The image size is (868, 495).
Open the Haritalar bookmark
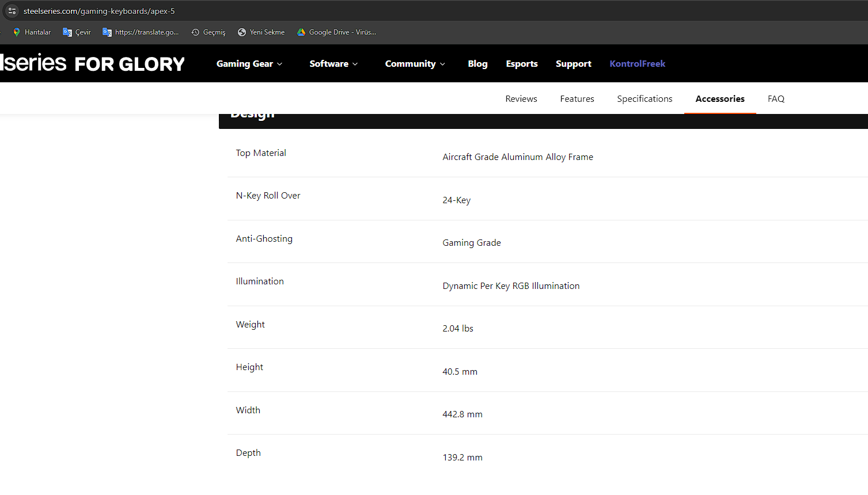click(32, 32)
